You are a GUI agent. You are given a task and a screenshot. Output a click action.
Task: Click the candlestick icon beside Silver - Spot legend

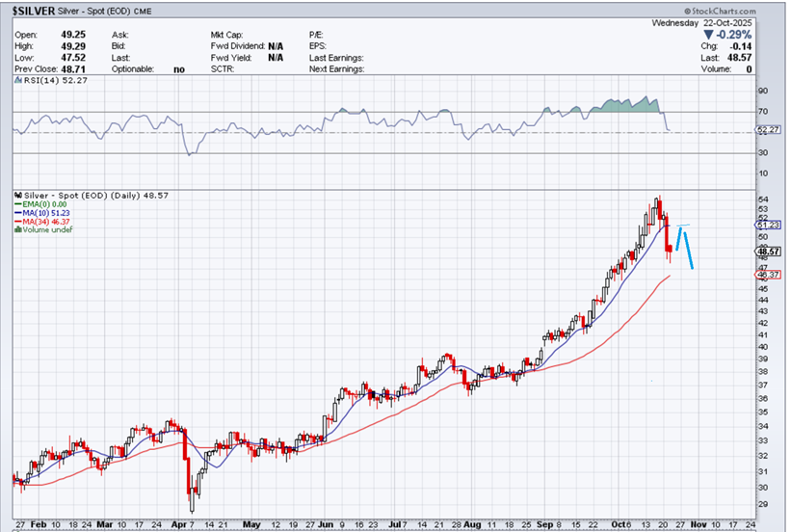[x=15, y=195]
